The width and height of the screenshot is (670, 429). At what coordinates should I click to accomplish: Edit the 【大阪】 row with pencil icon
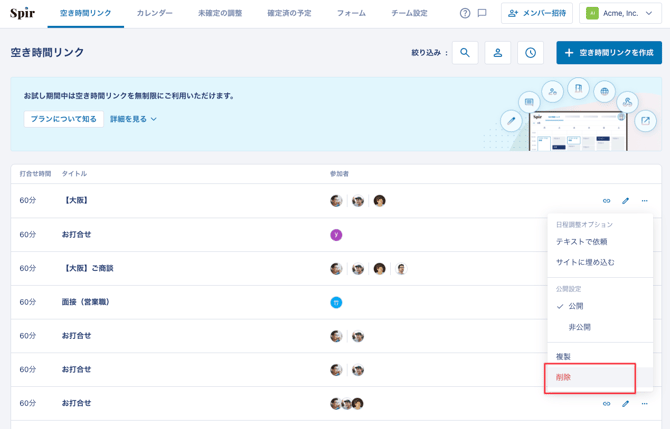pyautogui.click(x=626, y=201)
